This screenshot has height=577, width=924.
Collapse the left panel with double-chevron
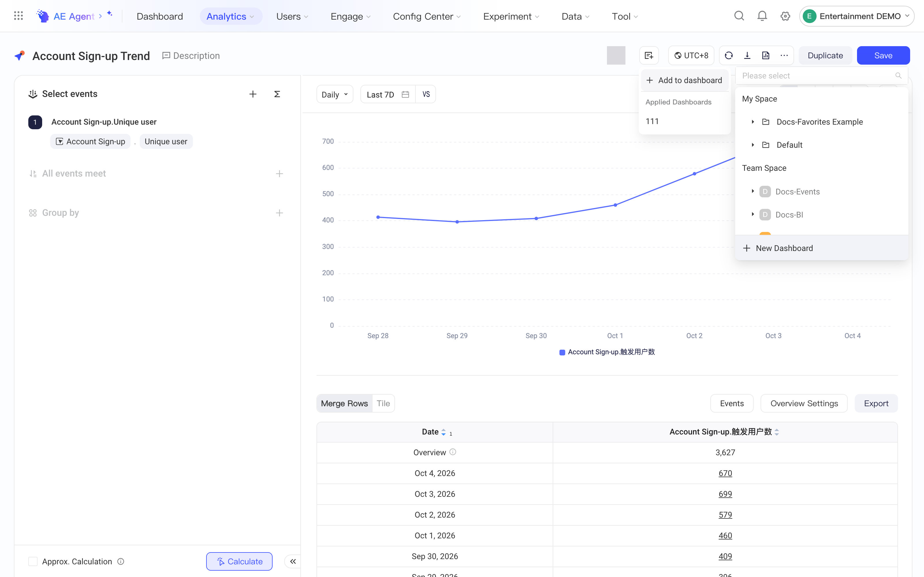click(293, 561)
